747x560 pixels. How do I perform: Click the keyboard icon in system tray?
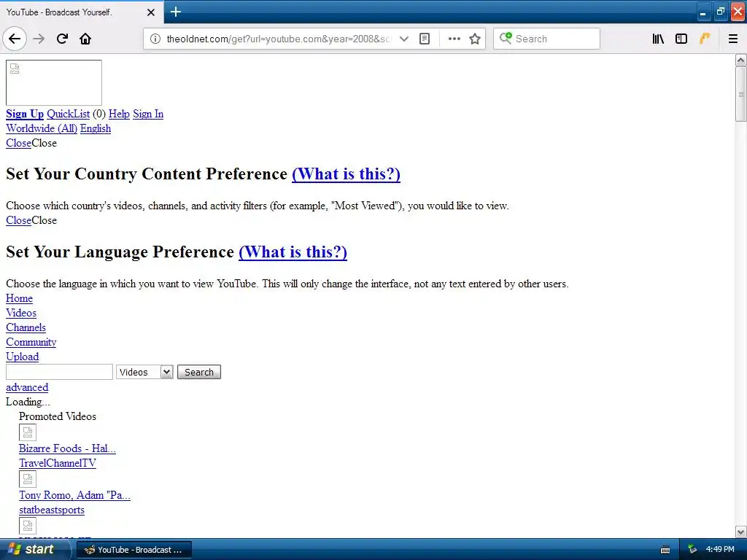665,550
